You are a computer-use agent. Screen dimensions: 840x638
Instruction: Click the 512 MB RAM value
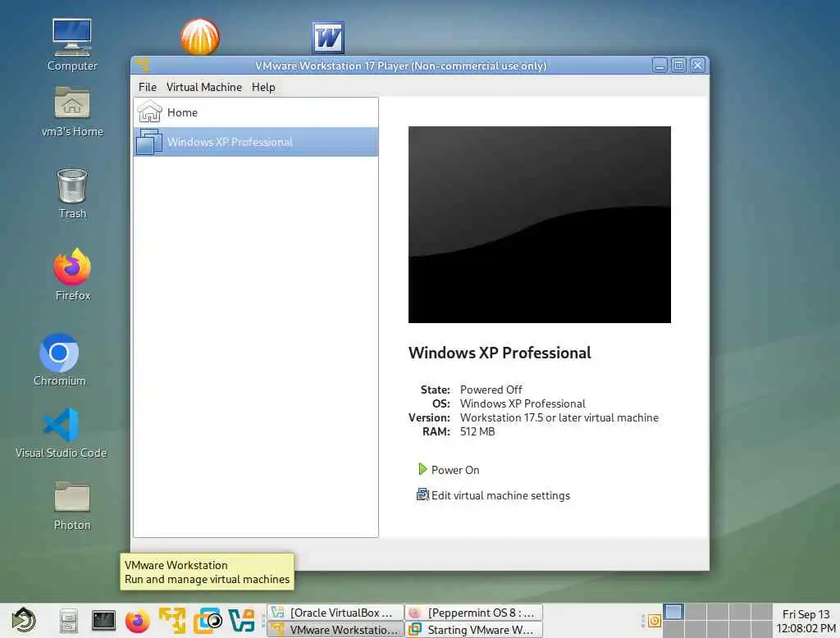pyautogui.click(x=477, y=431)
